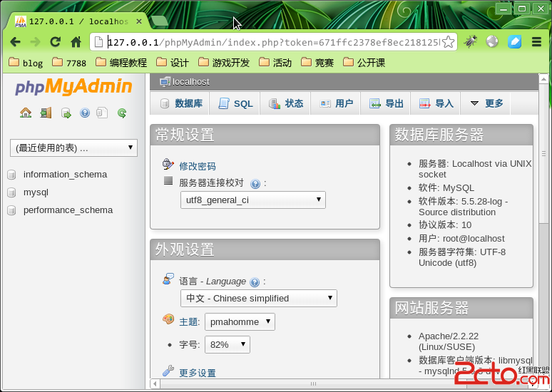Image resolution: width=552 pixels, height=392 pixels.
Task: Select the 127.0.0.1 / localhost browser tab
Action: pyautogui.click(x=78, y=21)
